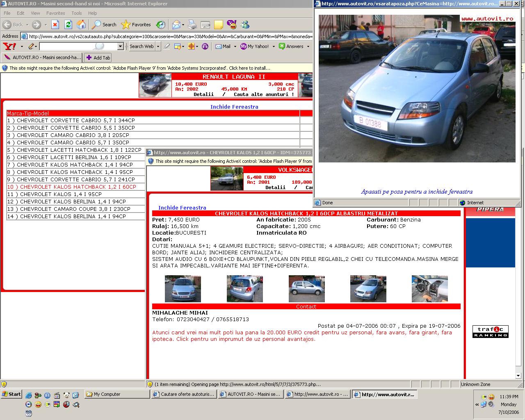The image size is (525, 420).
Task: Expand the Search Web dropdown arrow
Action: pyautogui.click(x=158, y=46)
